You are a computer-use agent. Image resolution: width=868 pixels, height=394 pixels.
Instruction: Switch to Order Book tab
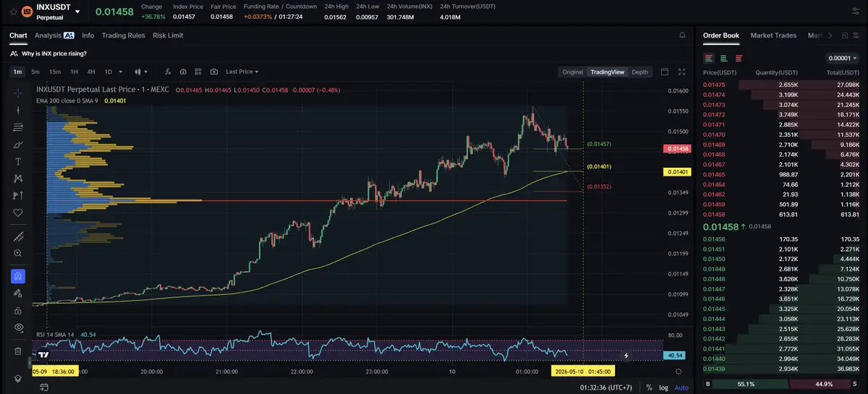pos(721,35)
